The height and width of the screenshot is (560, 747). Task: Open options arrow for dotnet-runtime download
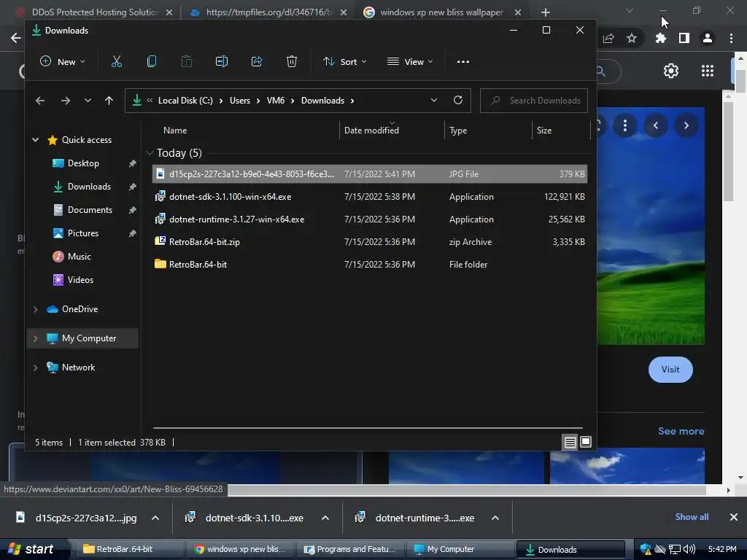pyautogui.click(x=495, y=518)
